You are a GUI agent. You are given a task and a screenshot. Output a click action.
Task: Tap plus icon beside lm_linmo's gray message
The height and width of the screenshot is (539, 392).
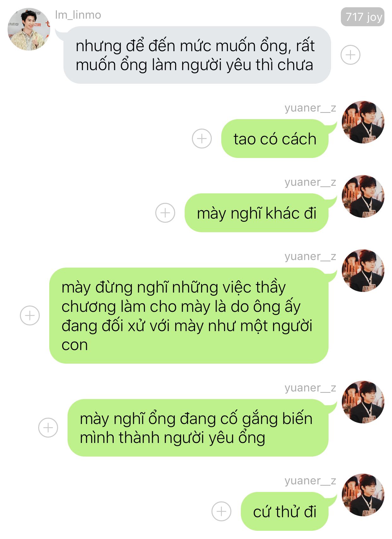pyautogui.click(x=350, y=55)
